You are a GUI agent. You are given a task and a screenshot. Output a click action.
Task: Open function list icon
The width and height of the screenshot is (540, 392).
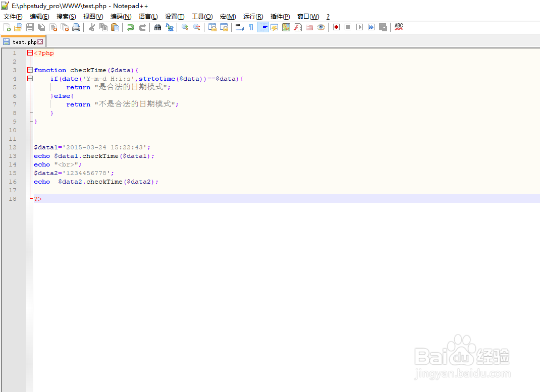click(298, 28)
